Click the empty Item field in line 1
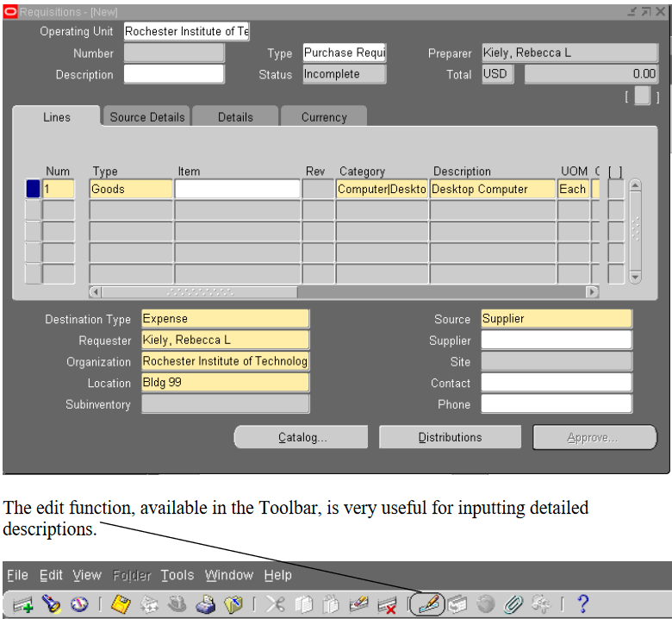The image size is (672, 619). [237, 189]
